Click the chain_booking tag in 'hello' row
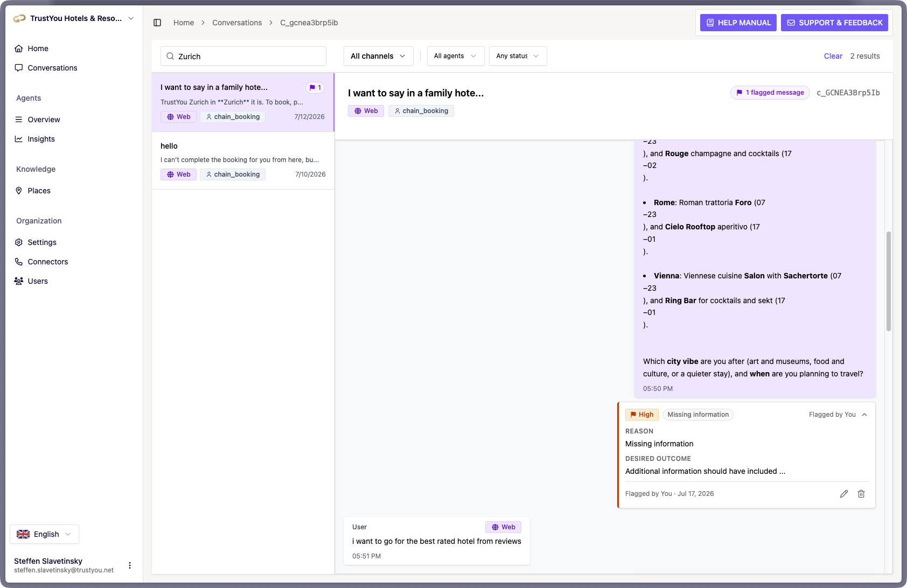The width and height of the screenshot is (907, 588). point(233,174)
